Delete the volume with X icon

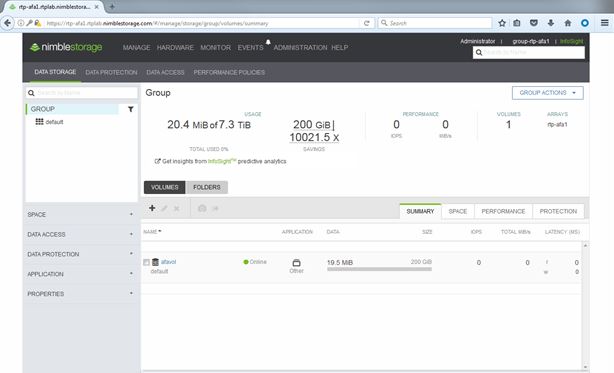(x=177, y=208)
